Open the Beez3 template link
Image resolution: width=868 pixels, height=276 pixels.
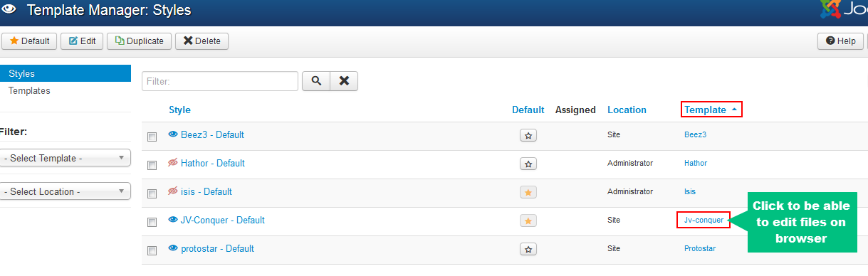pyautogui.click(x=695, y=134)
